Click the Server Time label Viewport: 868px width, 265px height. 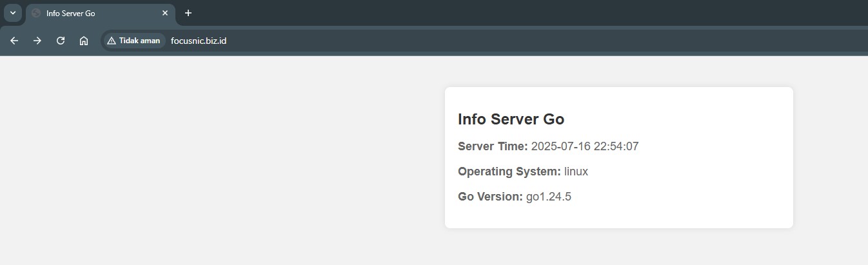(x=493, y=146)
